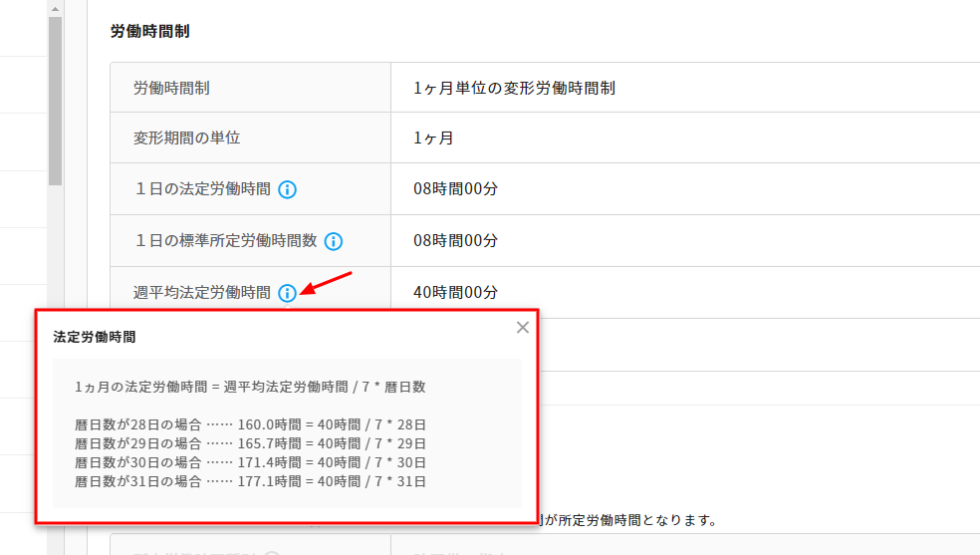This screenshot has width=980, height=555.
Task: Click the 暦日数が30日の場合 calculation line
Action: (250, 462)
